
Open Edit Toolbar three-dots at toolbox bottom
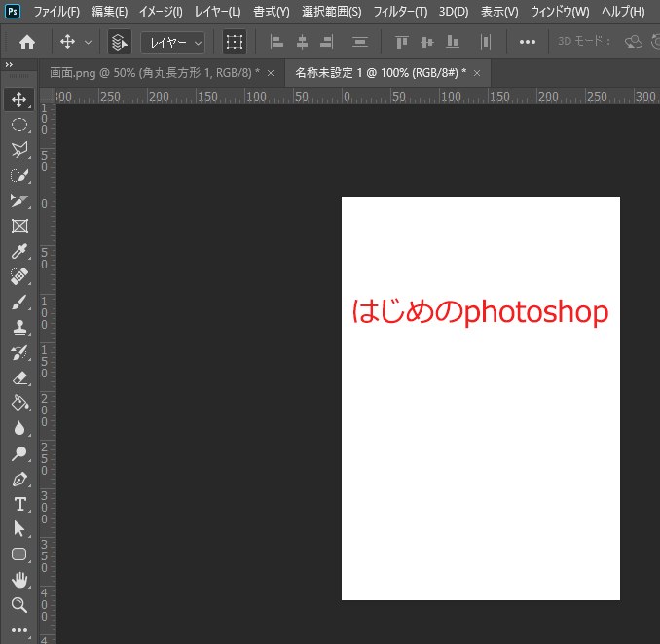pyautogui.click(x=19, y=630)
